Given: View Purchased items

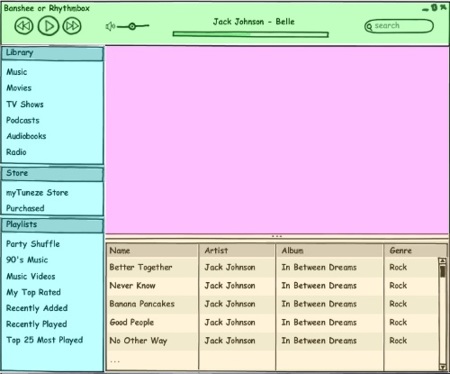Looking at the screenshot, I should [25, 208].
